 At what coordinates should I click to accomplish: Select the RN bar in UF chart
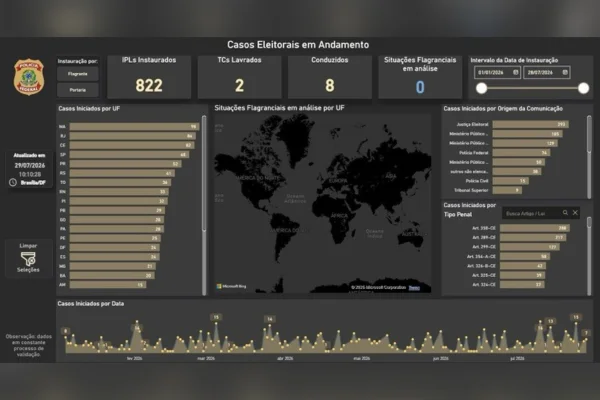(x=119, y=192)
